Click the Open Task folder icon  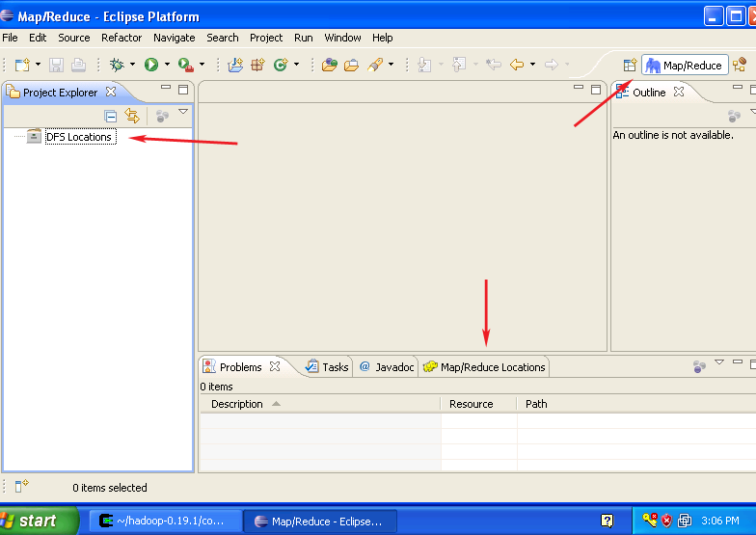coord(351,65)
